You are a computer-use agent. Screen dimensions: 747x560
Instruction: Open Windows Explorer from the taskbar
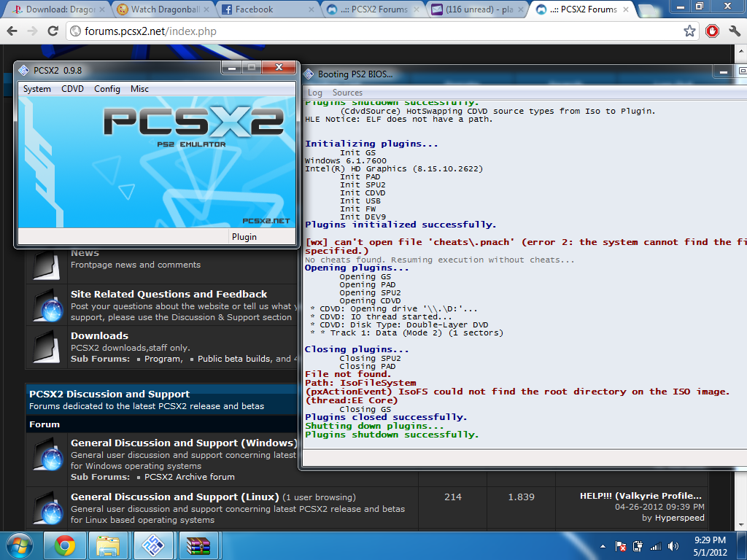tap(108, 545)
